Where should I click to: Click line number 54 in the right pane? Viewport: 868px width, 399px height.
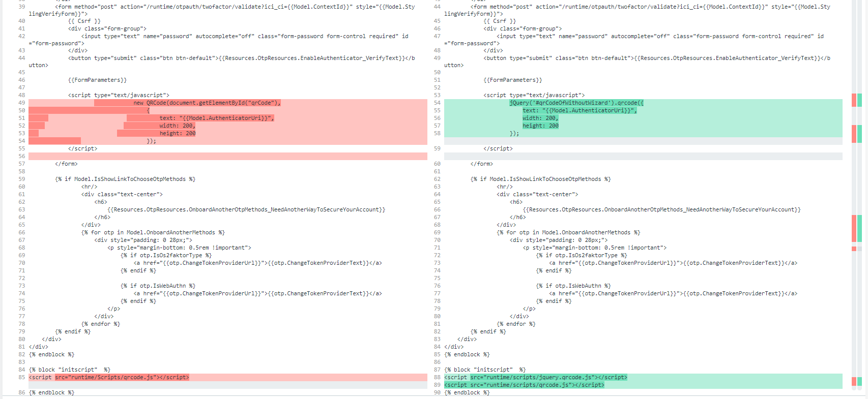(x=437, y=103)
